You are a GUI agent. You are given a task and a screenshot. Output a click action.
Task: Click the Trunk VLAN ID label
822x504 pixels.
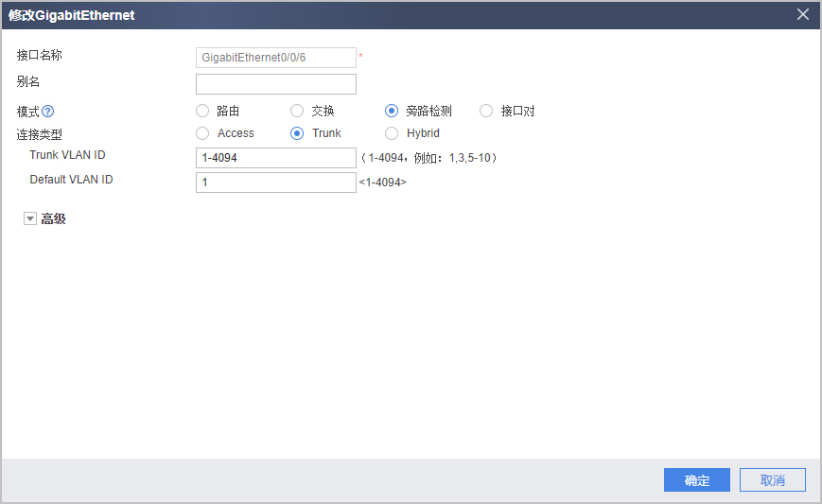click(67, 155)
